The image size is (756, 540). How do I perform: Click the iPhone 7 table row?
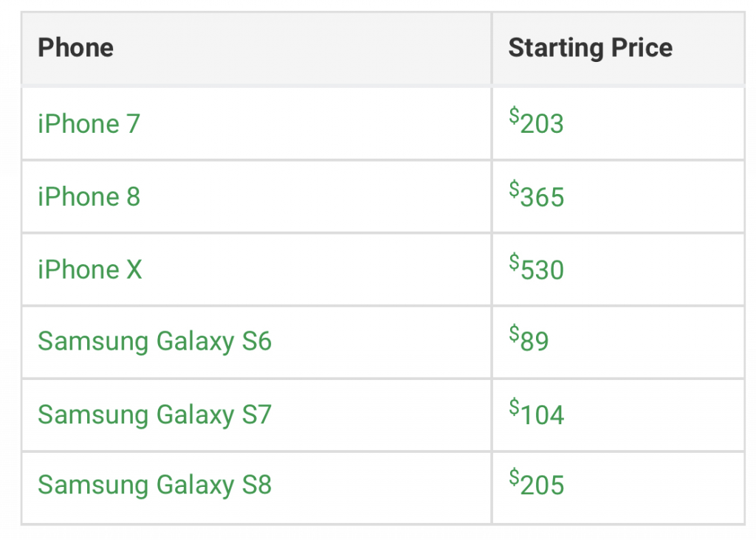(x=383, y=124)
